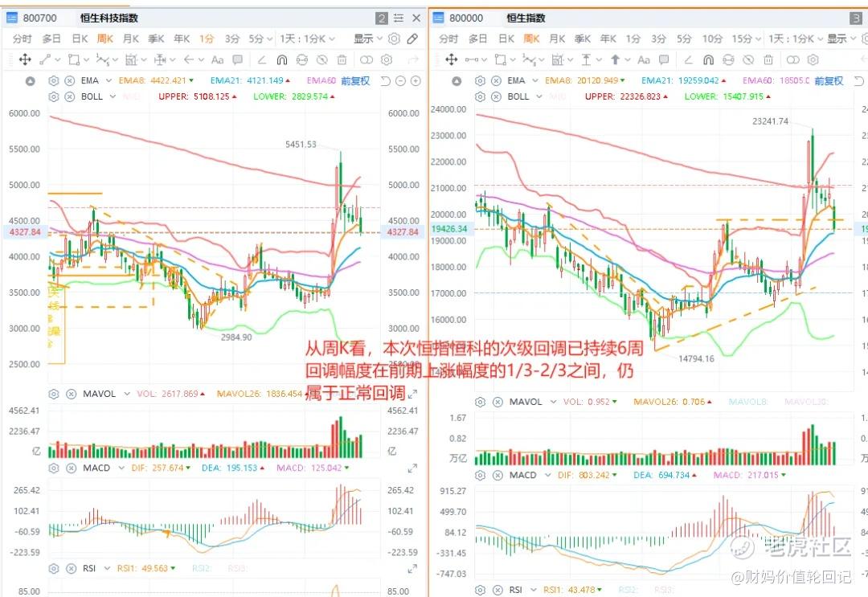Toggle hide drawings eye in 恒生指数 toolbar
This screenshot has width=868, height=597.
(748, 59)
